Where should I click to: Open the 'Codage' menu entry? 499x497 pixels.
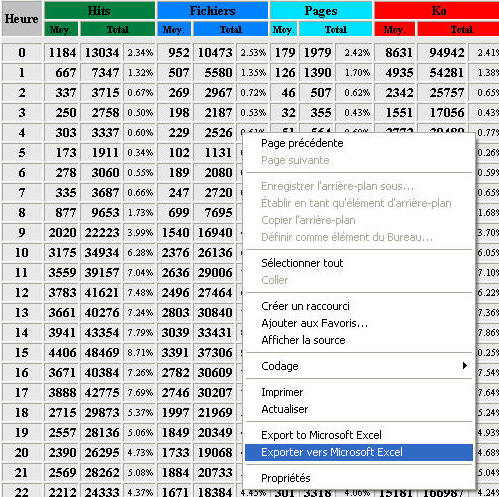point(359,366)
